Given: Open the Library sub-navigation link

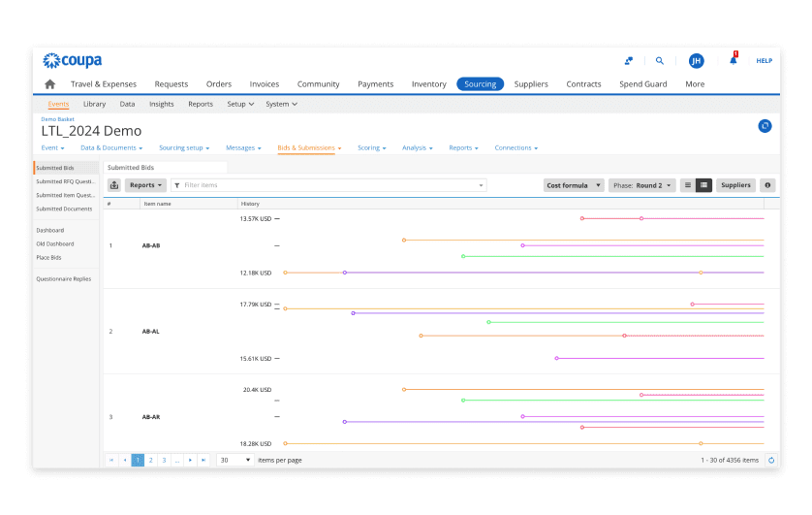Looking at the screenshot, I should pyautogui.click(x=94, y=104).
